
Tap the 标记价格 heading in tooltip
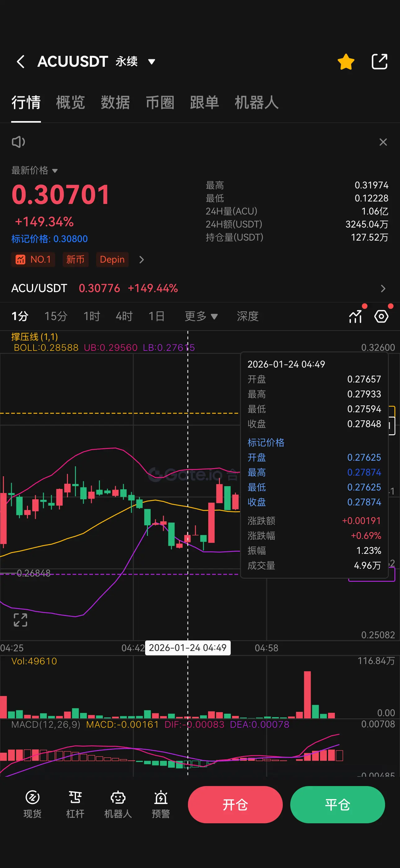click(266, 442)
